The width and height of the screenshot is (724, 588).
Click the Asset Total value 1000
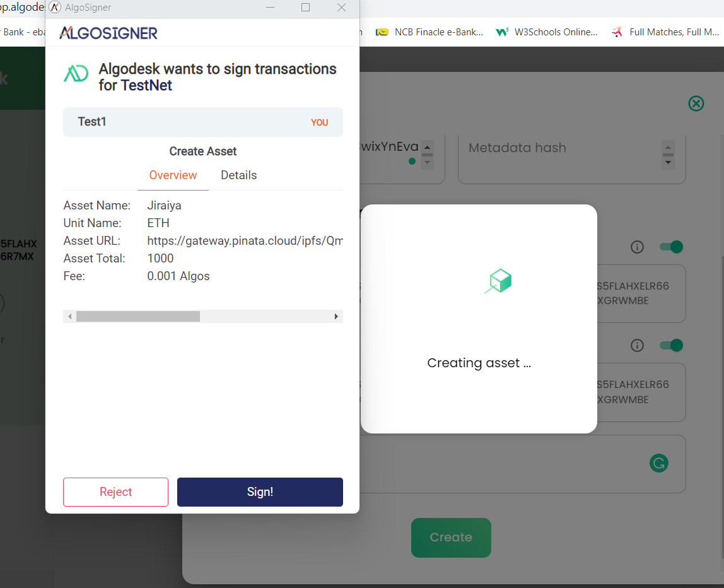coord(160,258)
